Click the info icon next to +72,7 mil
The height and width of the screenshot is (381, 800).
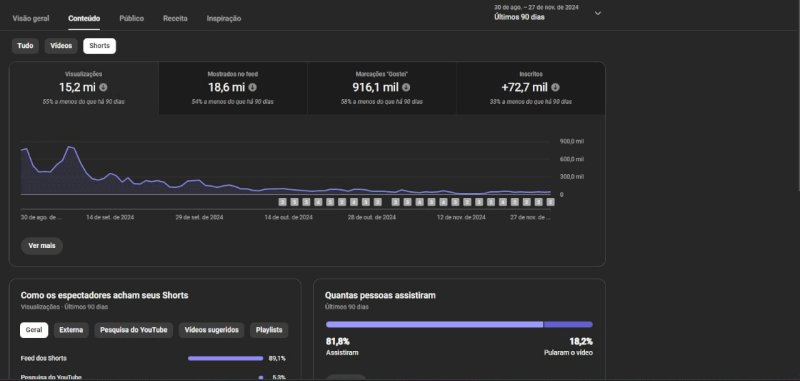coord(556,87)
